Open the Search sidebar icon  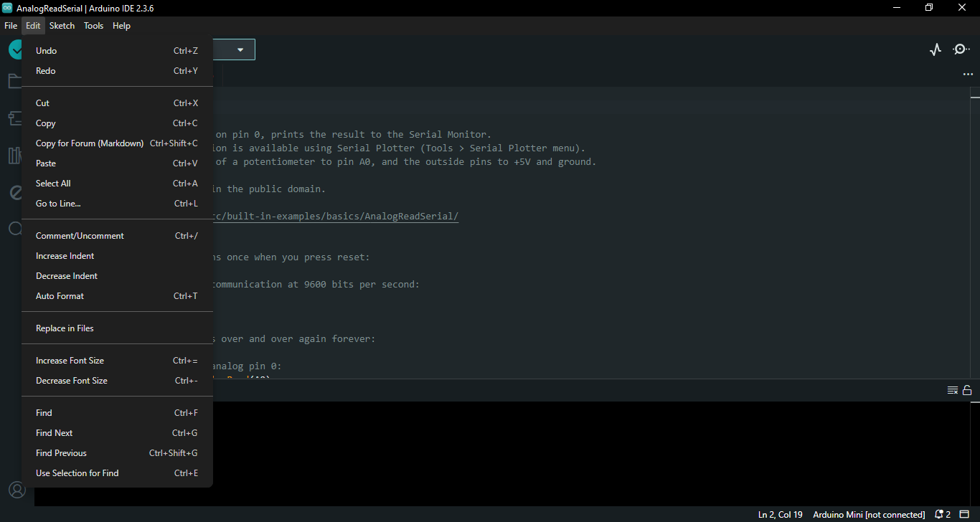pos(14,229)
